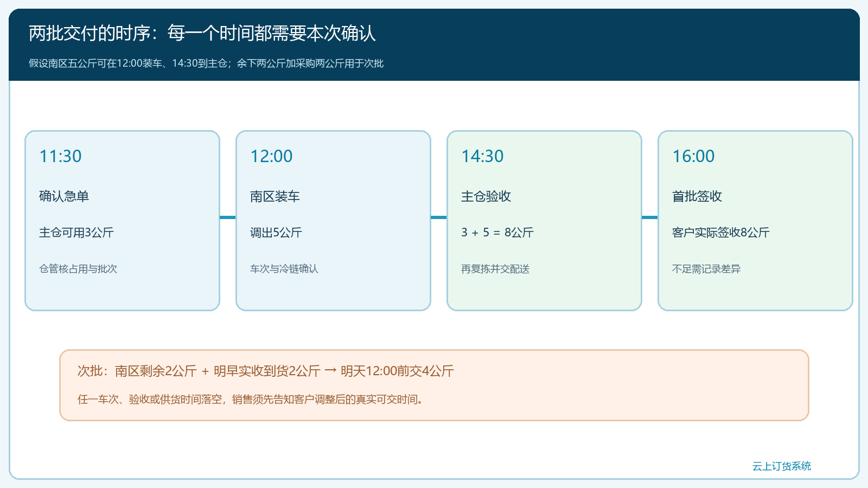Click the formula 3 + 5 = 8公斤
Viewport: 868px width, 488px height.
tap(497, 233)
